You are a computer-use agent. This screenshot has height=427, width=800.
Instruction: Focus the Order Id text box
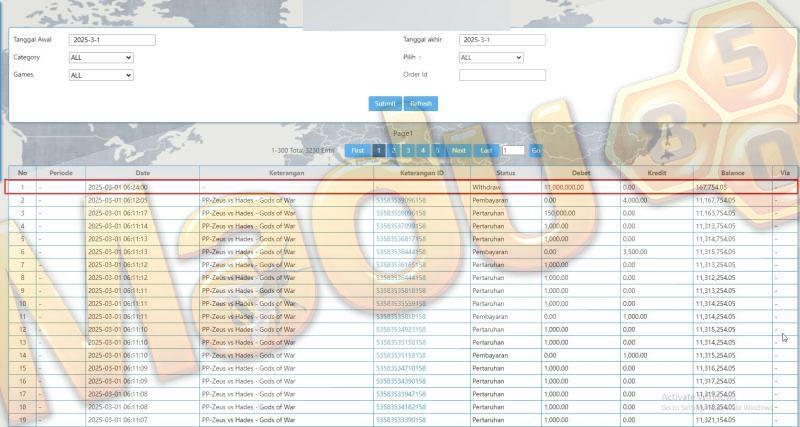502,75
